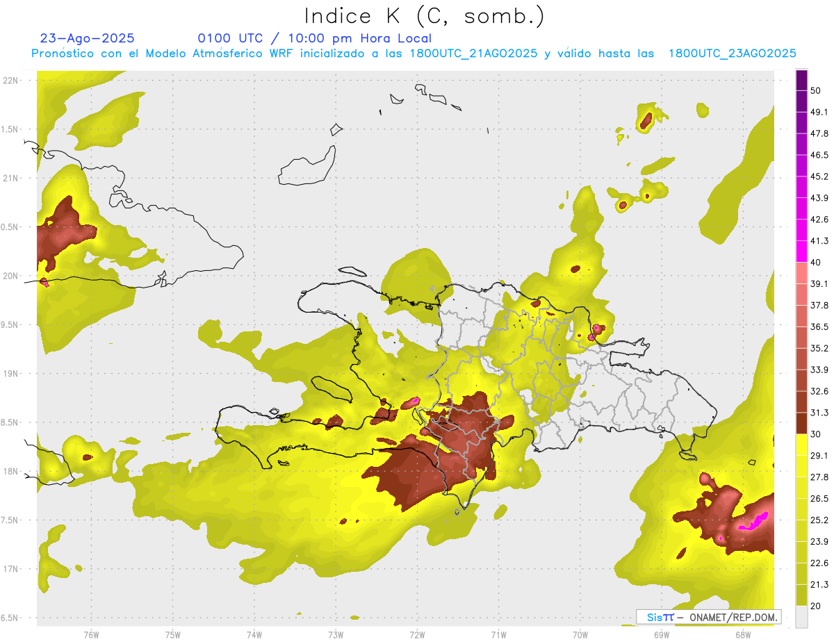
Task: Click the '69W' longitude label
Action: 661,634
